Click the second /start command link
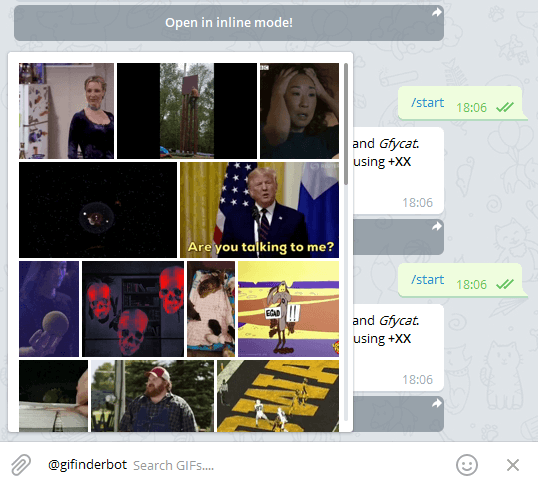This screenshot has width=538, height=486. click(428, 280)
